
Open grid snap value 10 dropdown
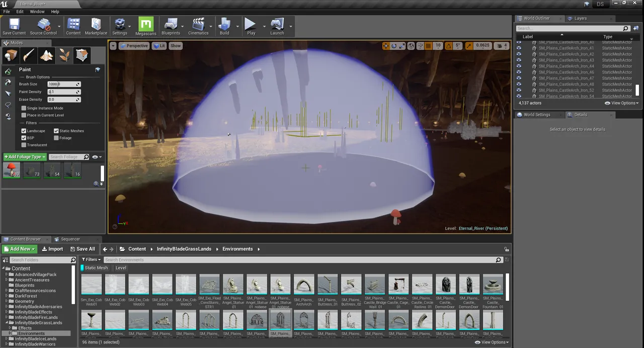pos(438,46)
